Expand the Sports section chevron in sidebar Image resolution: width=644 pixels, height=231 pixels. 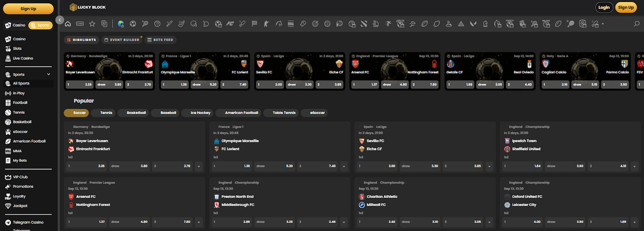click(49, 74)
